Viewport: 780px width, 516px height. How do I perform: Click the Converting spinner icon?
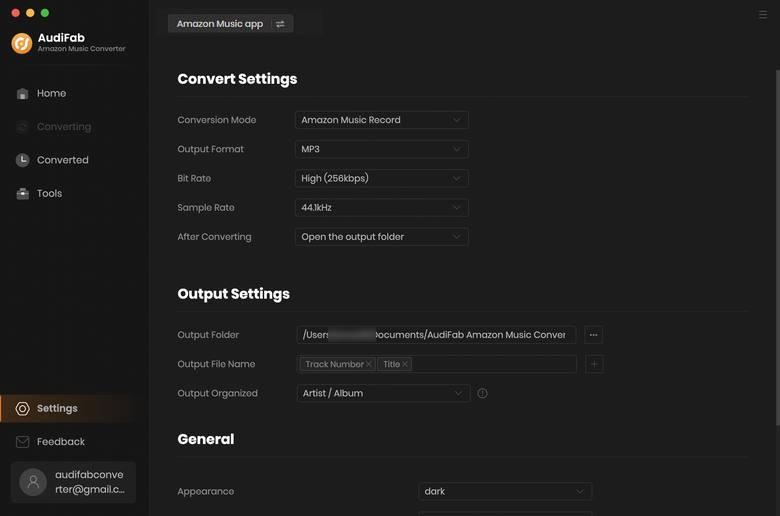[22, 127]
